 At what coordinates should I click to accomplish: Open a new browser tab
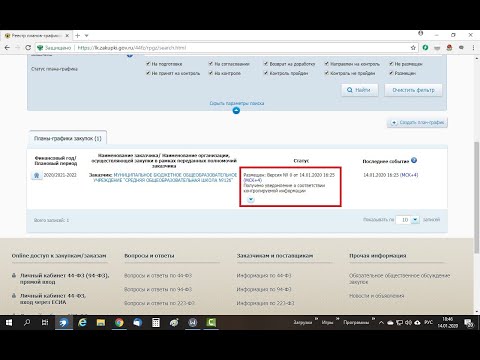tap(77, 35)
